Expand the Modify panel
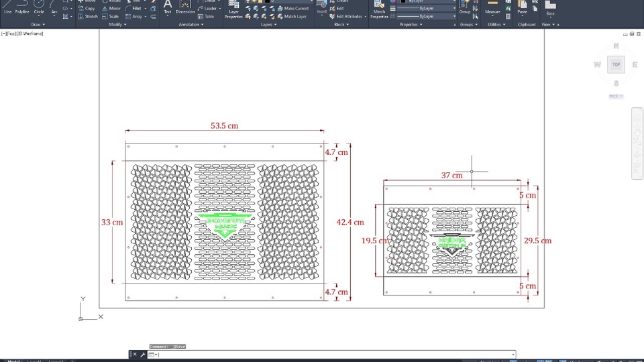Image resolution: width=644 pixels, height=362 pixels. click(x=117, y=25)
